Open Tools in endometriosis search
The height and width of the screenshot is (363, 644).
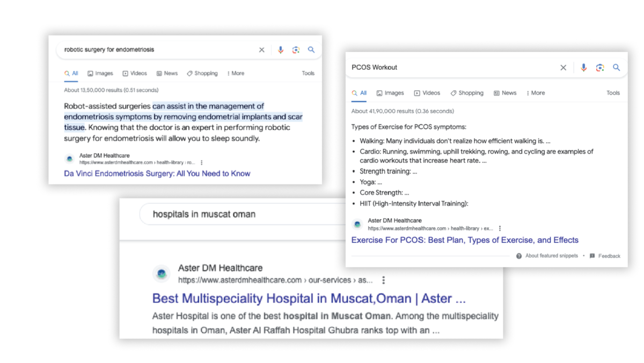click(308, 73)
